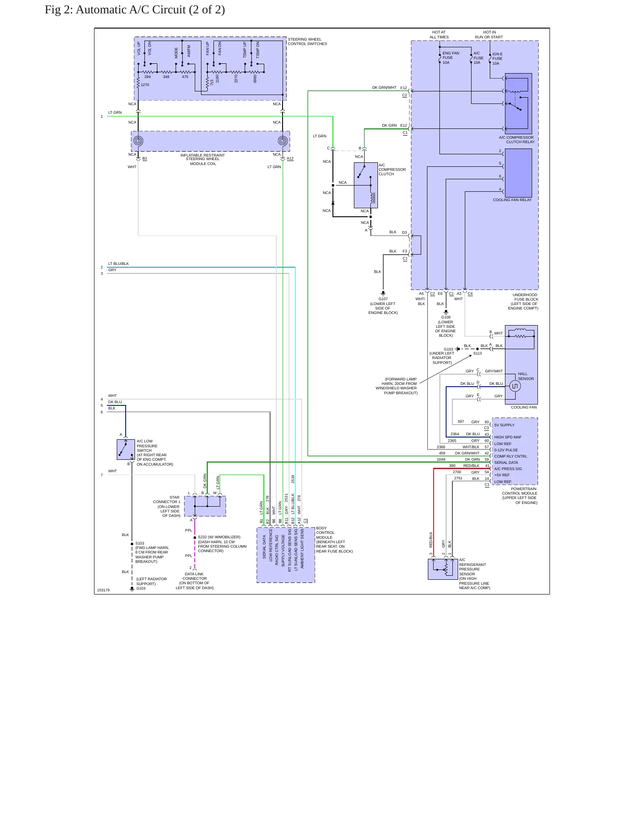Click the figure title Automatic A/C Circuit
The image size is (644, 834).
135,10
